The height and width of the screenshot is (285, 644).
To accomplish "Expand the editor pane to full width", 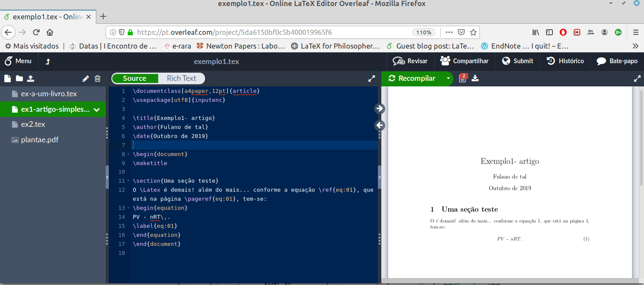I will click(372, 78).
